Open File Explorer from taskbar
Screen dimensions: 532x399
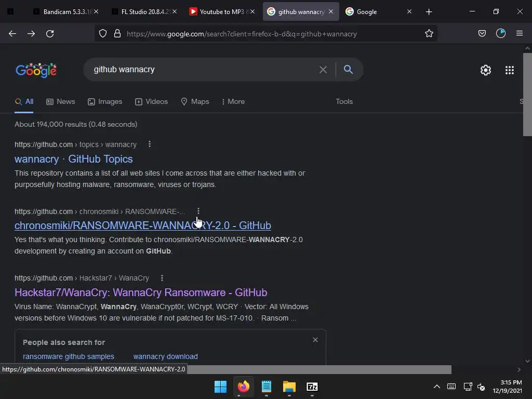(x=289, y=387)
